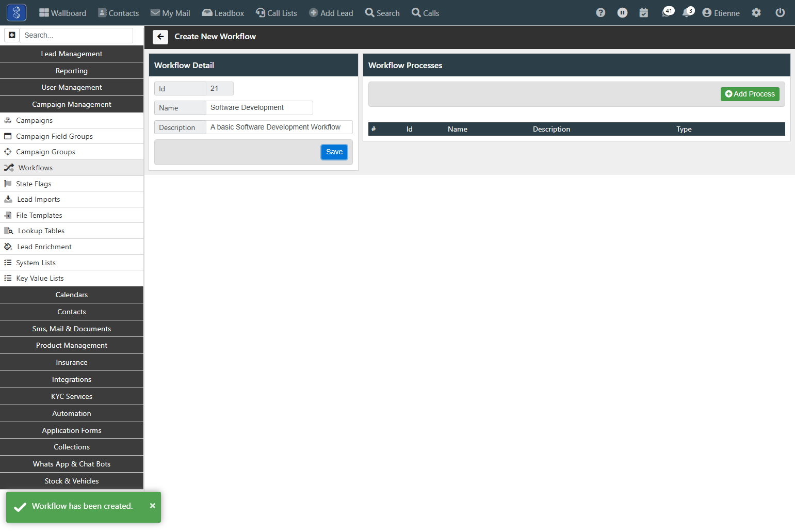The width and height of the screenshot is (795, 532).
Task: Expand the Lead Management section
Action: point(72,54)
